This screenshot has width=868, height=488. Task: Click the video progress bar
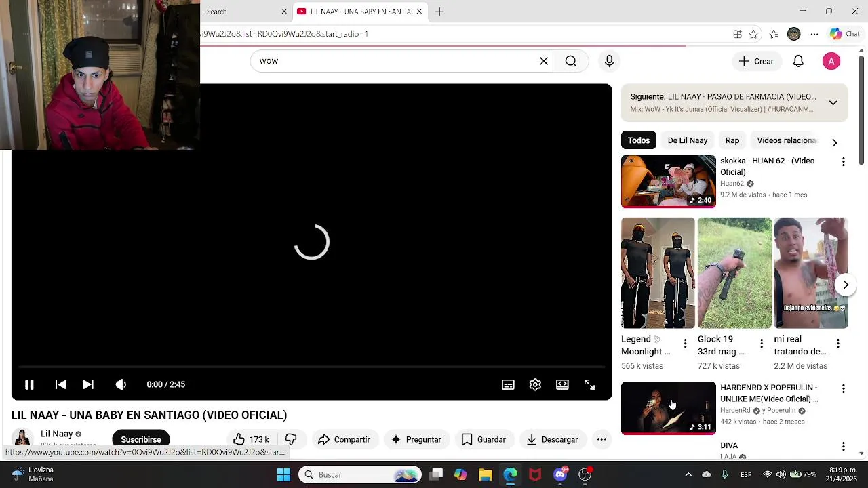point(311,367)
